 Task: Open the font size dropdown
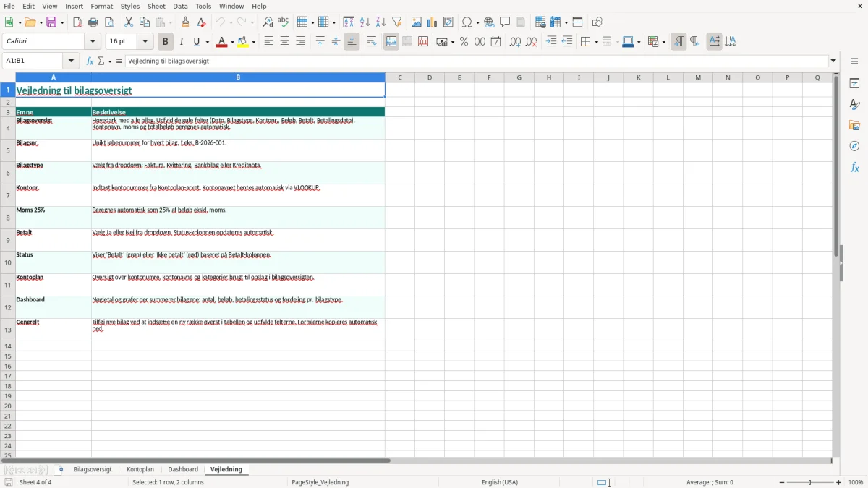pos(145,42)
